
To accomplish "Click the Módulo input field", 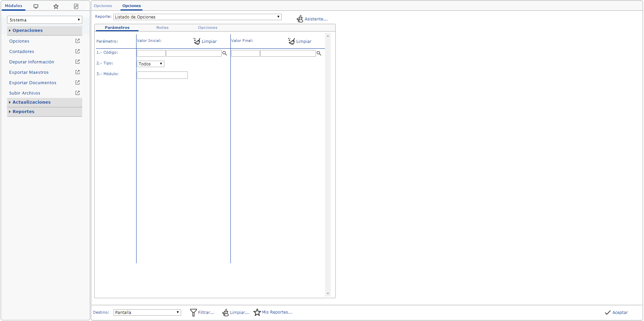I will tap(162, 75).
